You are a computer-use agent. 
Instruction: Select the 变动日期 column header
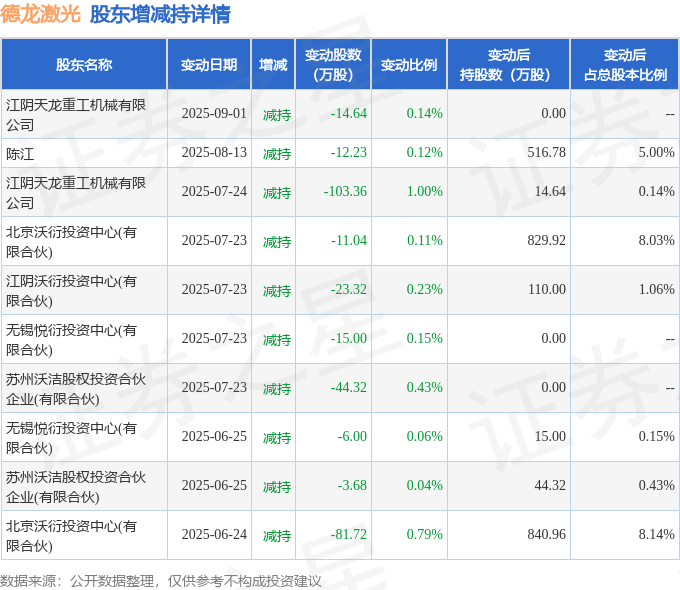(x=209, y=65)
